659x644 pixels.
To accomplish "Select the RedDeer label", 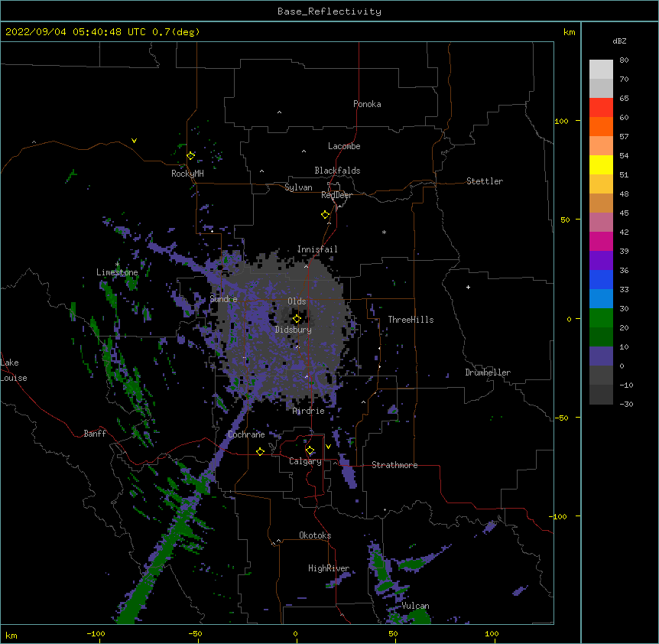I will pos(336,195).
